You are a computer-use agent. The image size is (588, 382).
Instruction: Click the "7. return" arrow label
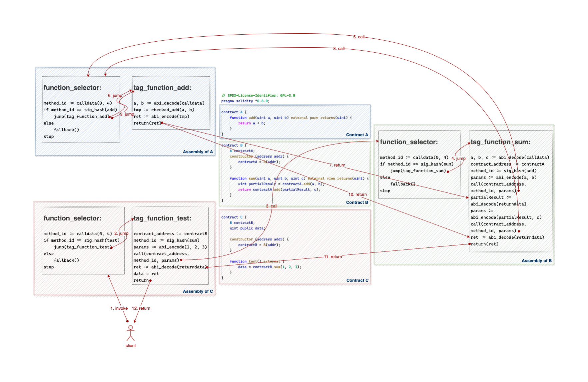pyautogui.click(x=337, y=165)
